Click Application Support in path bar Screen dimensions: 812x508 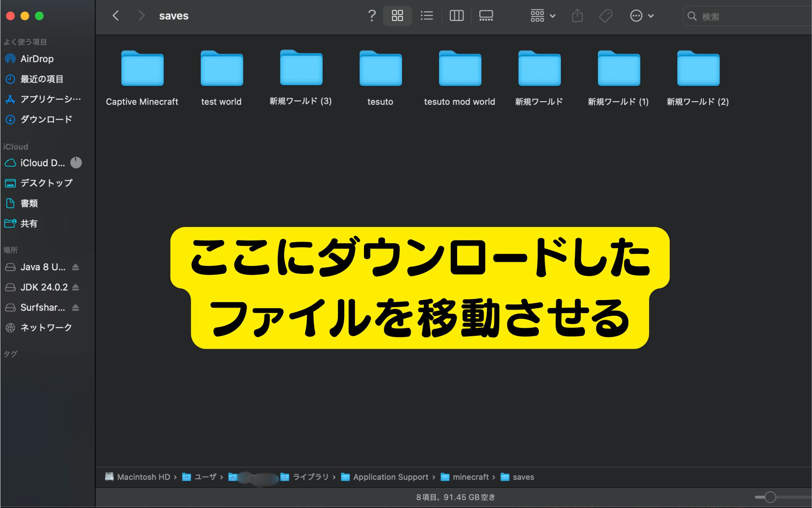coord(391,477)
